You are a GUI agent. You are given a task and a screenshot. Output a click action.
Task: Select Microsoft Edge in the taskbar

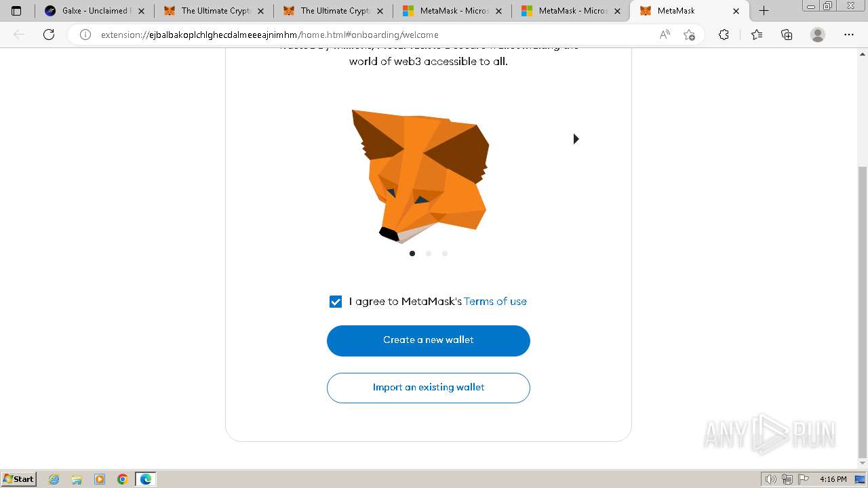145,479
